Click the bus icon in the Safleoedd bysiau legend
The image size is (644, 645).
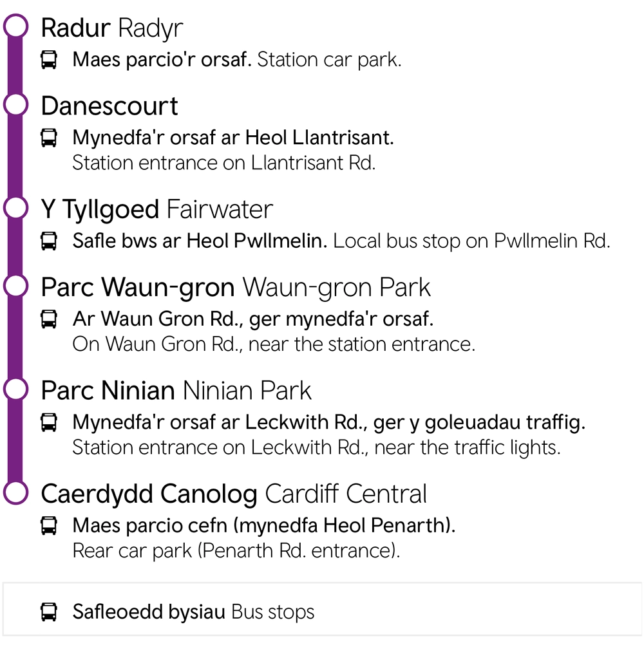pos(49,612)
